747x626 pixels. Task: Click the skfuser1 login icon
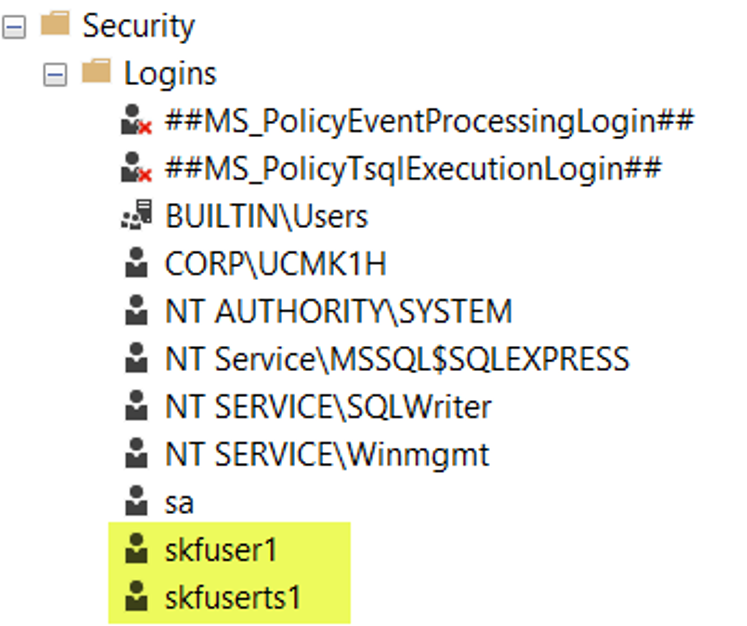[136, 549]
